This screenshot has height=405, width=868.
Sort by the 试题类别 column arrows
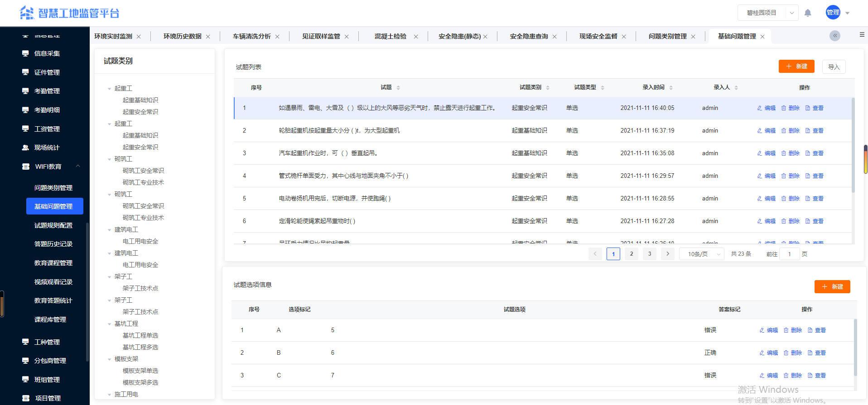[548, 88]
